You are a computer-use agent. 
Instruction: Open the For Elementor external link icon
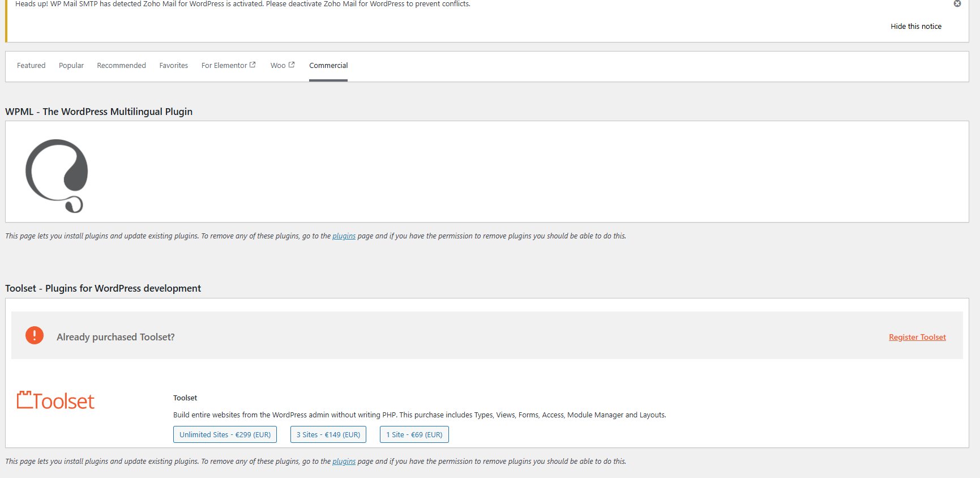pos(253,65)
